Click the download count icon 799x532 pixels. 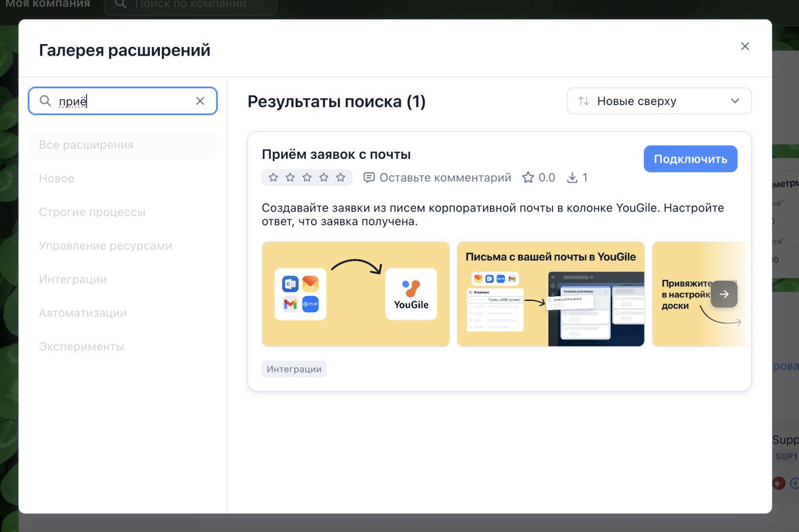[572, 177]
